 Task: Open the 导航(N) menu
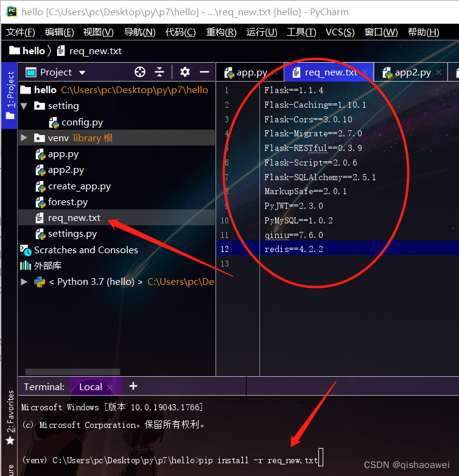pos(140,32)
